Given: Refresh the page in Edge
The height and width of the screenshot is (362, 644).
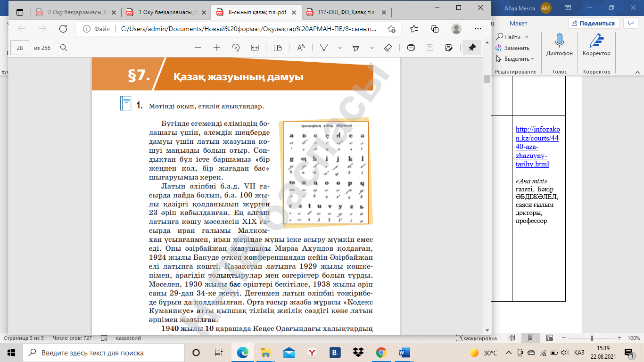Looking at the screenshot, I should 63,29.
